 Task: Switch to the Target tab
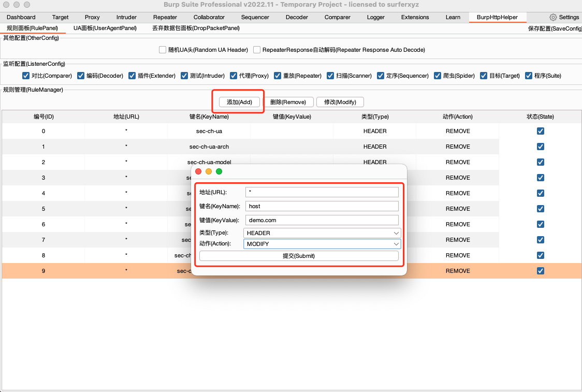[x=60, y=17]
